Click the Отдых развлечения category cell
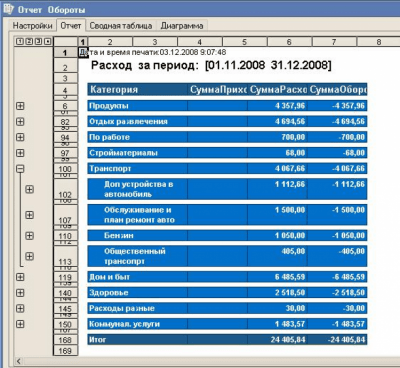Viewport: 400px width, 368px height. 138,121
